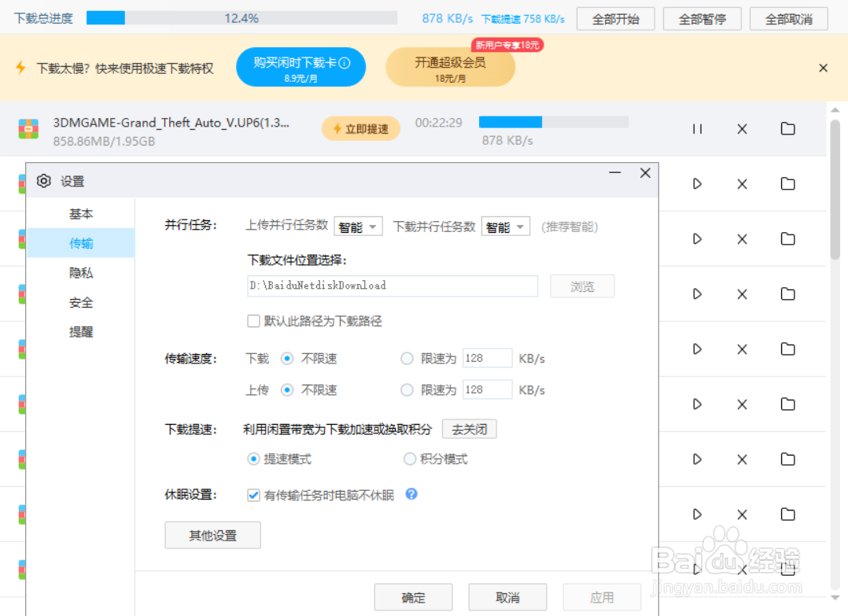Uncheck 有传输任务时电脑不休眠
848x616 pixels.
pos(253,495)
